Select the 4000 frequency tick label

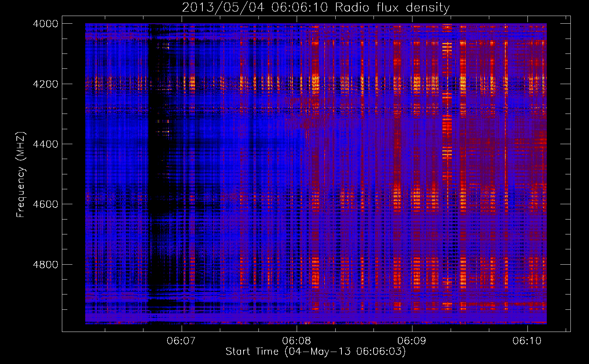point(46,24)
